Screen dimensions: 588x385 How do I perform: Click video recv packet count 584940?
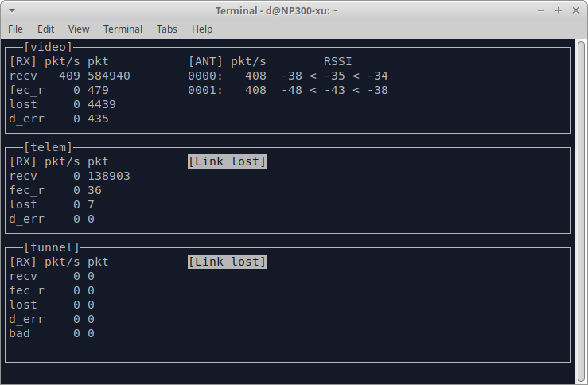109,76
